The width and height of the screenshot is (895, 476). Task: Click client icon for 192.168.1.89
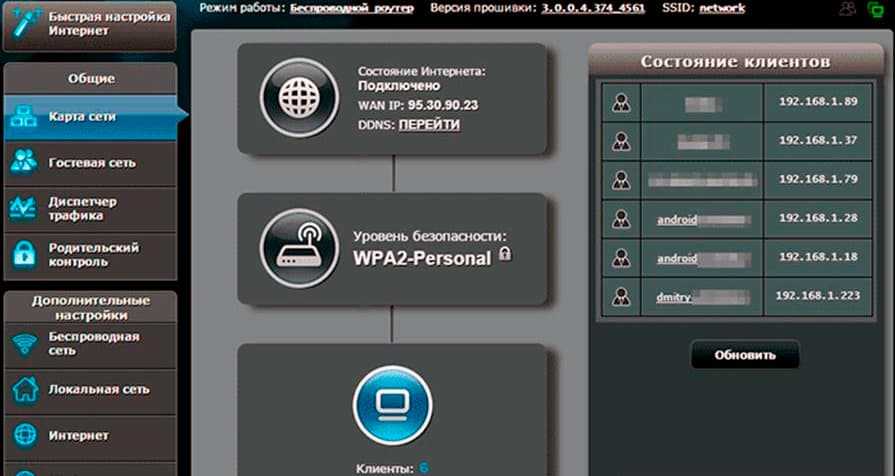(x=621, y=102)
